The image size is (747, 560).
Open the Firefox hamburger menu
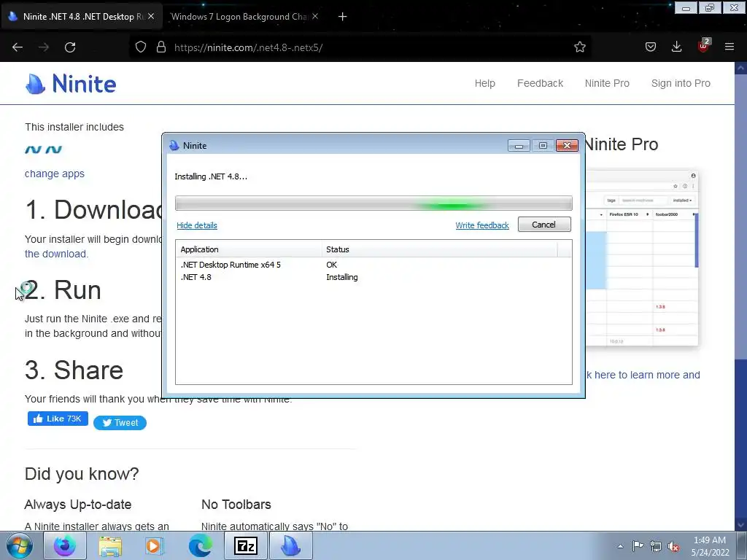click(729, 47)
